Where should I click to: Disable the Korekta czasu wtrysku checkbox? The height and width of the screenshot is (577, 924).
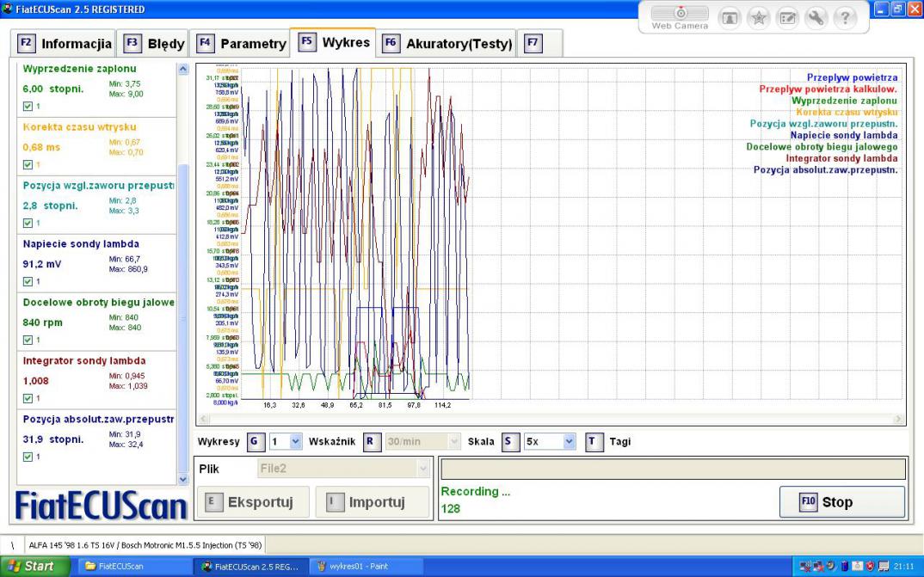point(28,164)
